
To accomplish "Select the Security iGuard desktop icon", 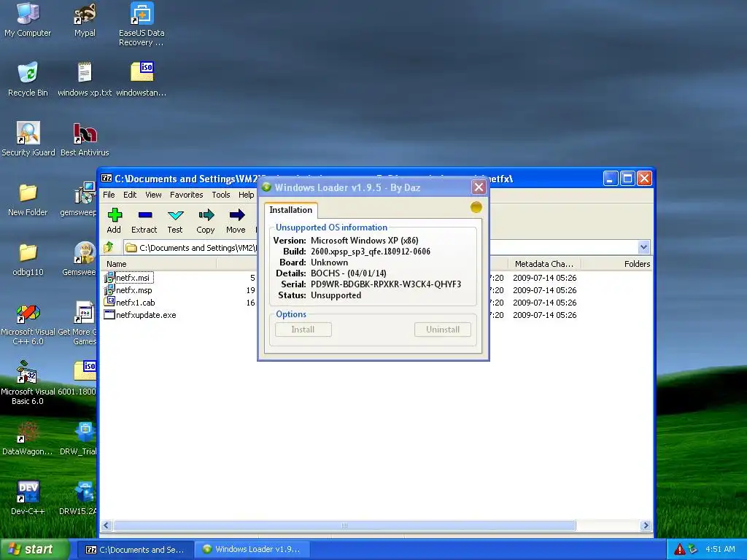I will [28, 139].
